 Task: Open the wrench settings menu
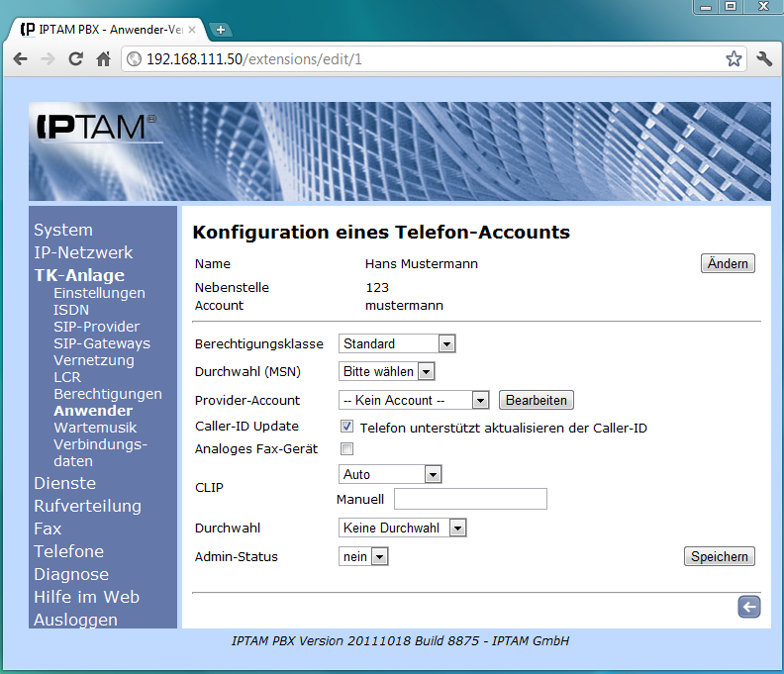click(763, 59)
